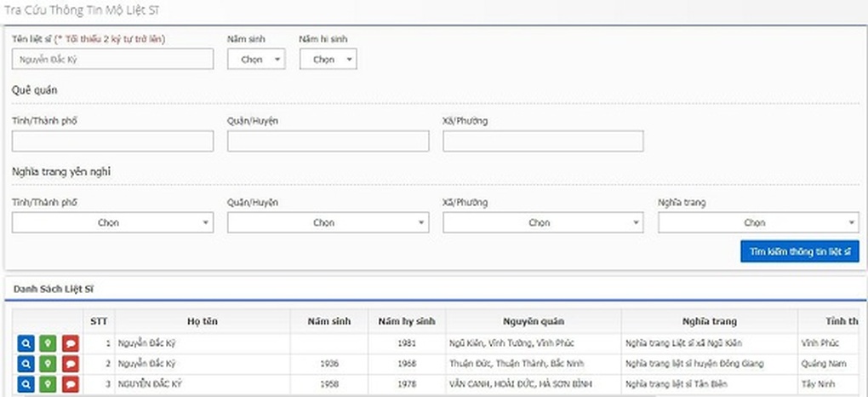
Task: Select name cell Nguyễn Đắc Ký in row 2
Action: click(203, 364)
